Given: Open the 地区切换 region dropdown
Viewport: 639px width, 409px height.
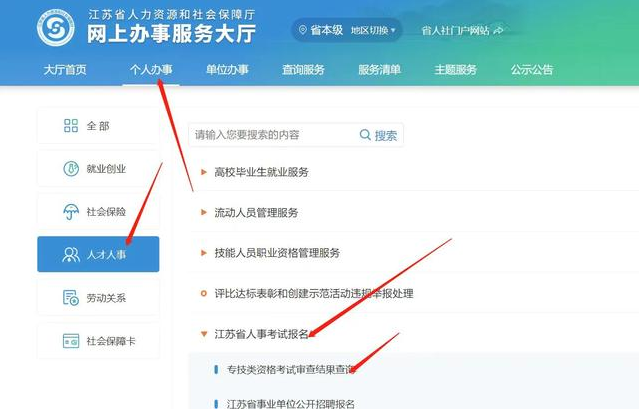Looking at the screenshot, I should [373, 31].
